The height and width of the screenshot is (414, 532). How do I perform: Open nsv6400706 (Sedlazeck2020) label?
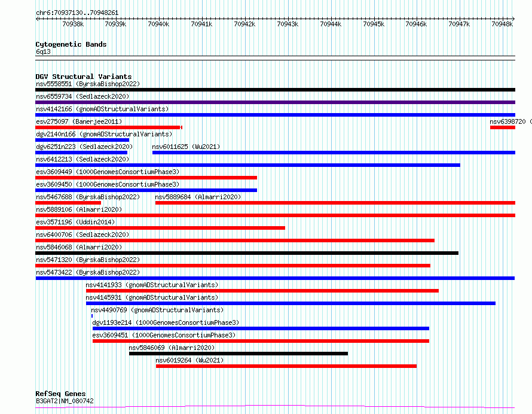(x=82, y=235)
